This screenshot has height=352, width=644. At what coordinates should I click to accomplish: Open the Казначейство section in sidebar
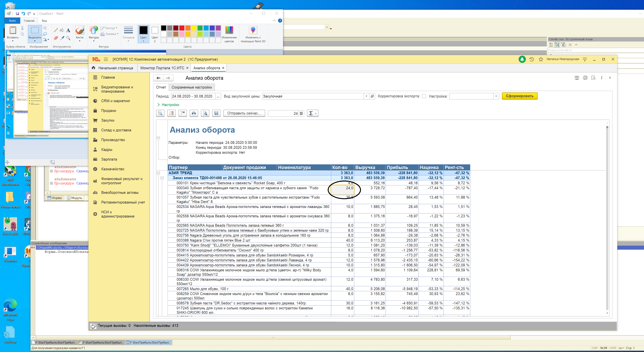click(x=112, y=169)
